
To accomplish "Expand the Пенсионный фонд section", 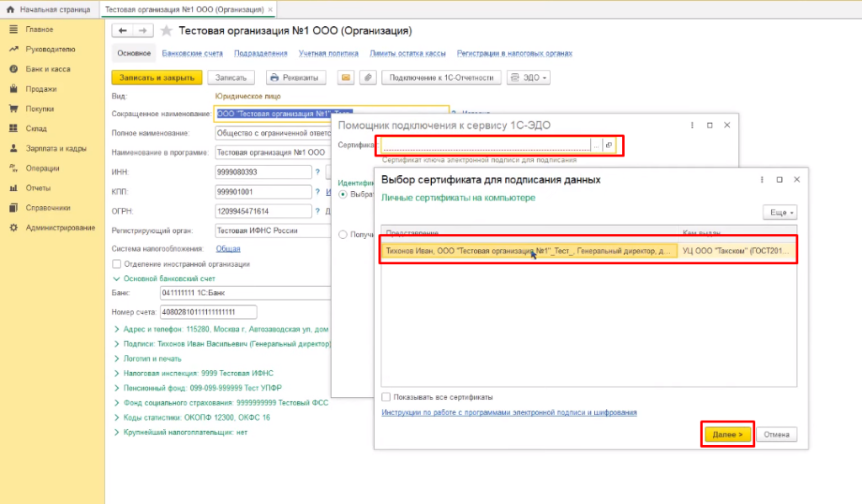I will point(116,388).
